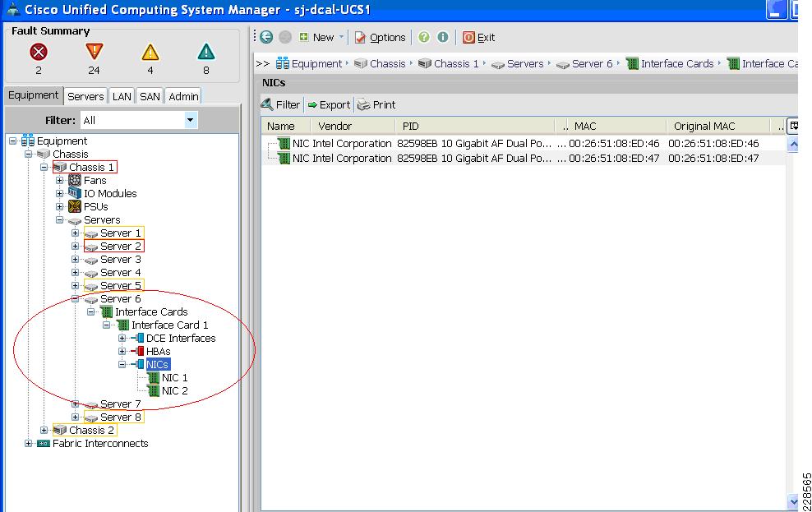Expand Server 5 in the tree
The height and width of the screenshot is (512, 812).
point(75,285)
